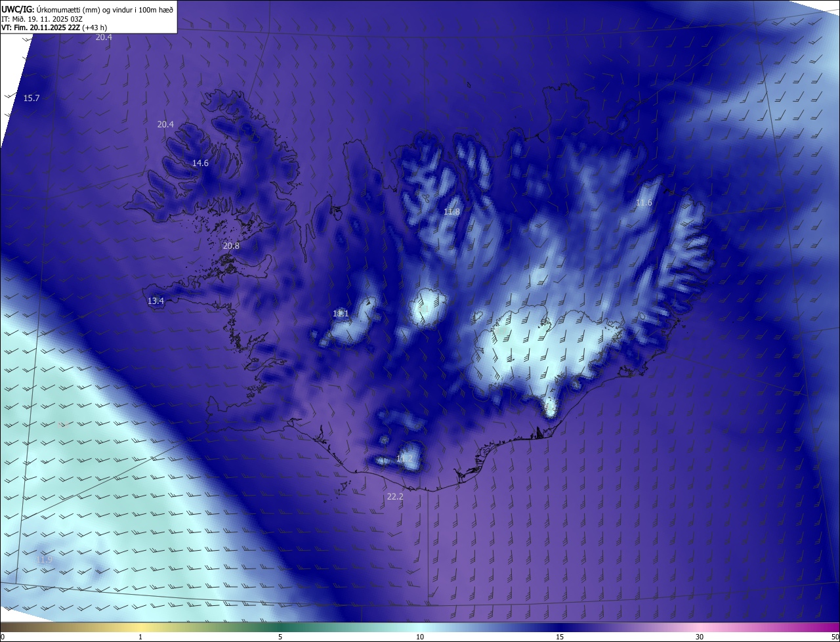Click the 11.1 value beside Langjökull
Viewport: 840px width, 642px height.
click(341, 314)
